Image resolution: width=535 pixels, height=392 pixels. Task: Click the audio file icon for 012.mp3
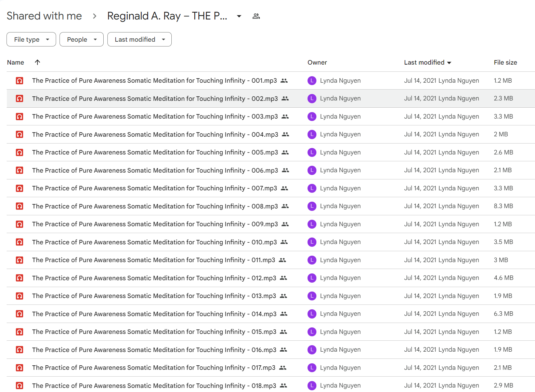[19, 278]
